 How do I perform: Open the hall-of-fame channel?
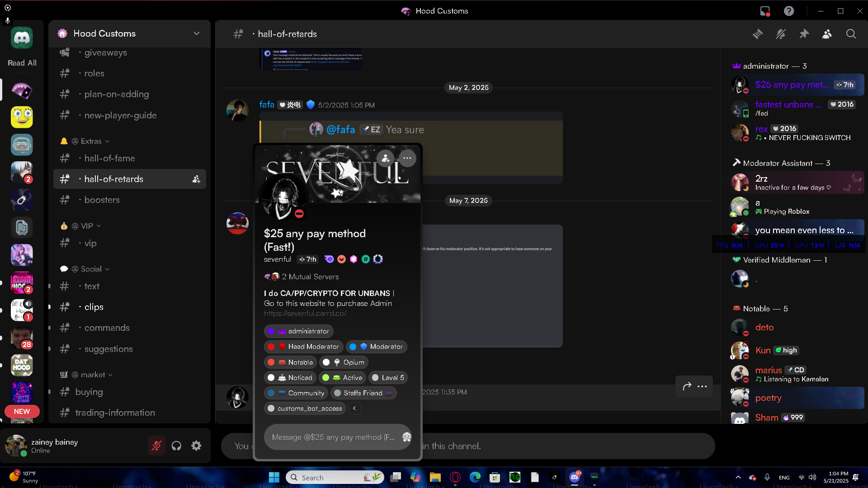click(110, 158)
